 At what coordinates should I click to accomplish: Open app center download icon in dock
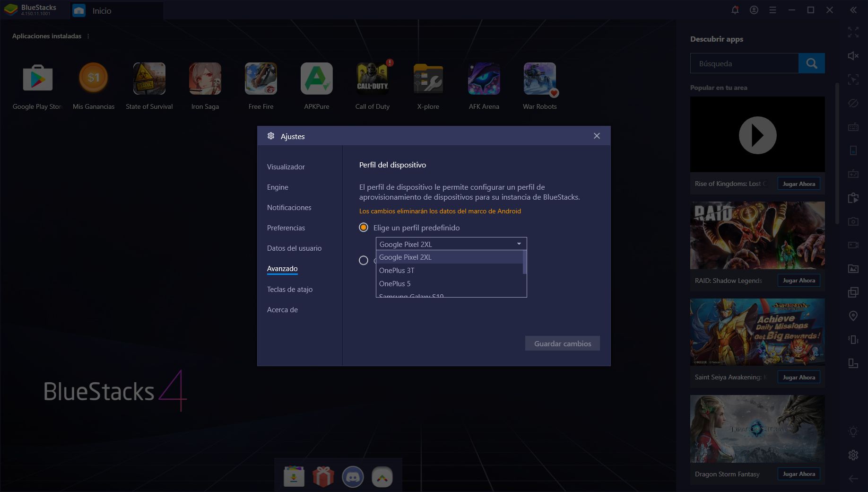coord(294,477)
